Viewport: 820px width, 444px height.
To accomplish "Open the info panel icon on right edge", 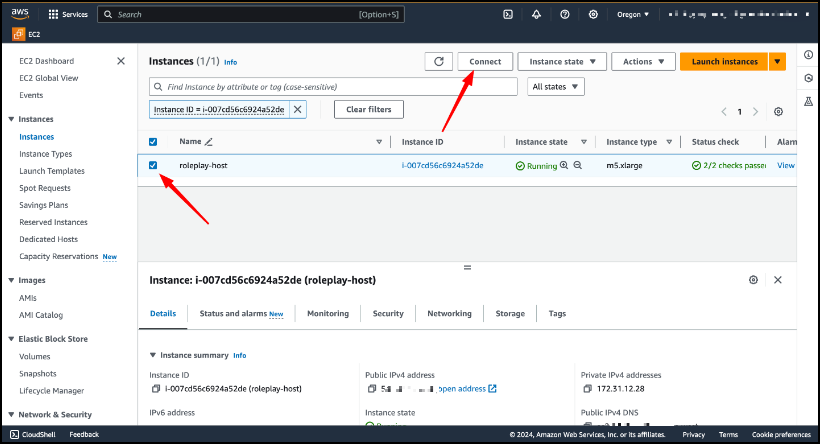I will 808,55.
